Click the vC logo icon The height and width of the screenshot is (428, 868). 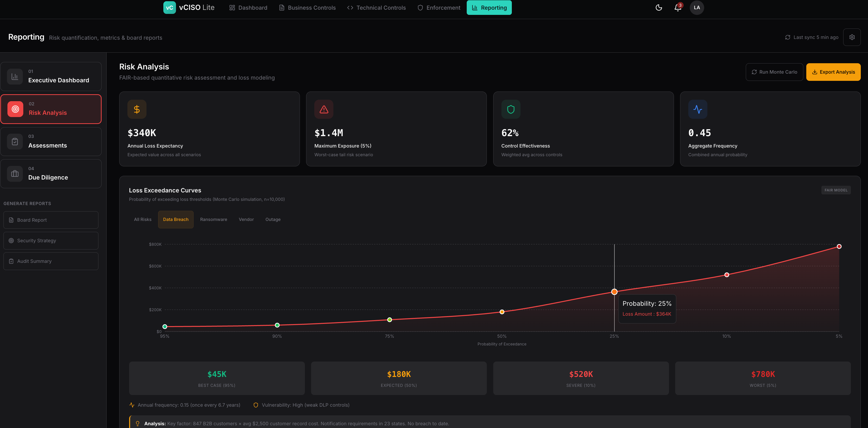pos(170,7)
